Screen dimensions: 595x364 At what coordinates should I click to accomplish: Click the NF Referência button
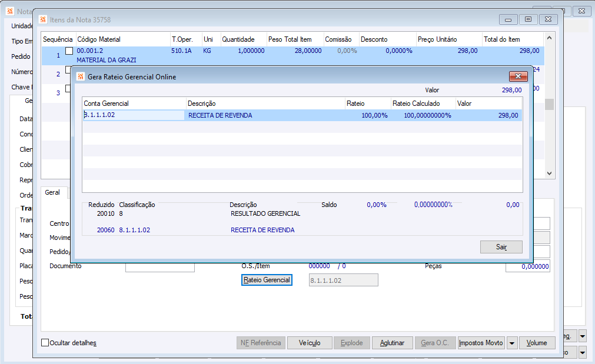tap(261, 343)
